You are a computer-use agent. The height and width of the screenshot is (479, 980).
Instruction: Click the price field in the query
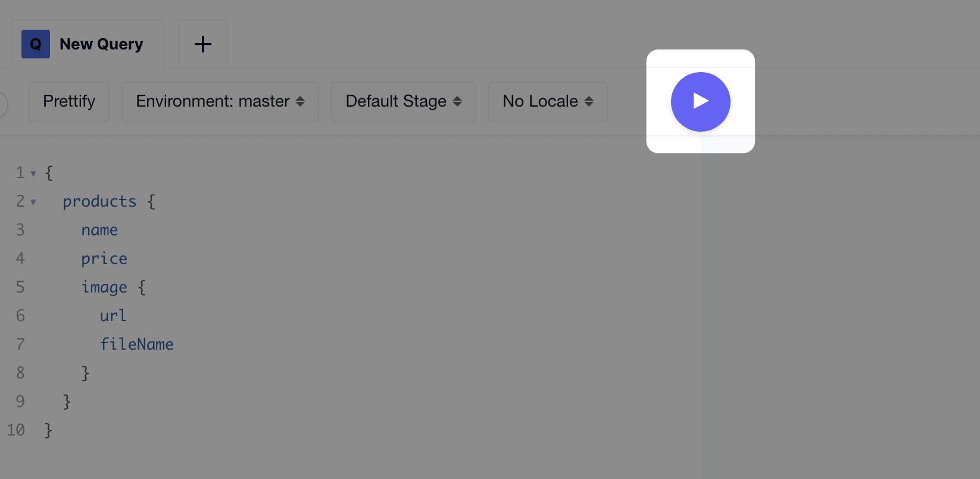[104, 259]
